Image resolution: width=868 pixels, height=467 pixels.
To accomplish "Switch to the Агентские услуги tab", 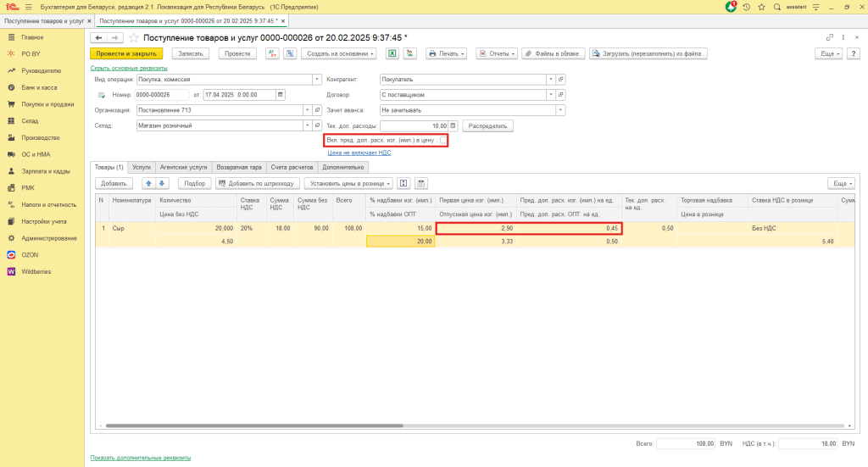I will 183,167.
